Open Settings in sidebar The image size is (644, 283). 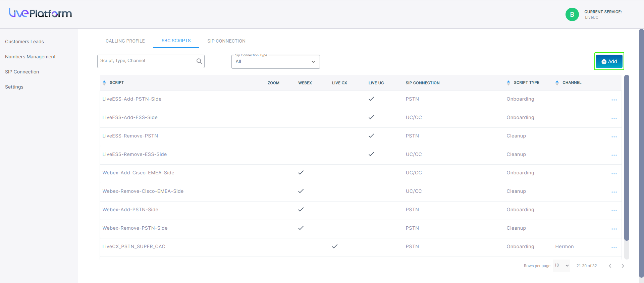[x=14, y=87]
